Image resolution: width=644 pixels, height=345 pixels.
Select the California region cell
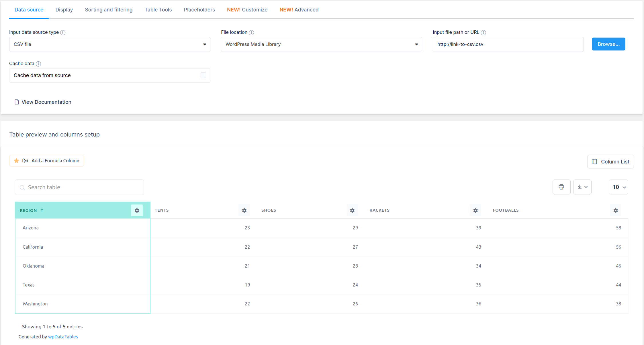83,247
